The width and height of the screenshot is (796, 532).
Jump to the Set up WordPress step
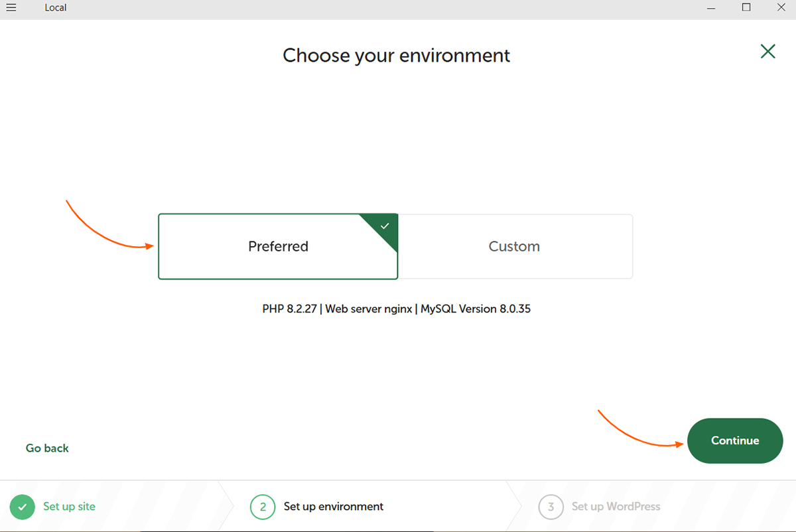616,507
